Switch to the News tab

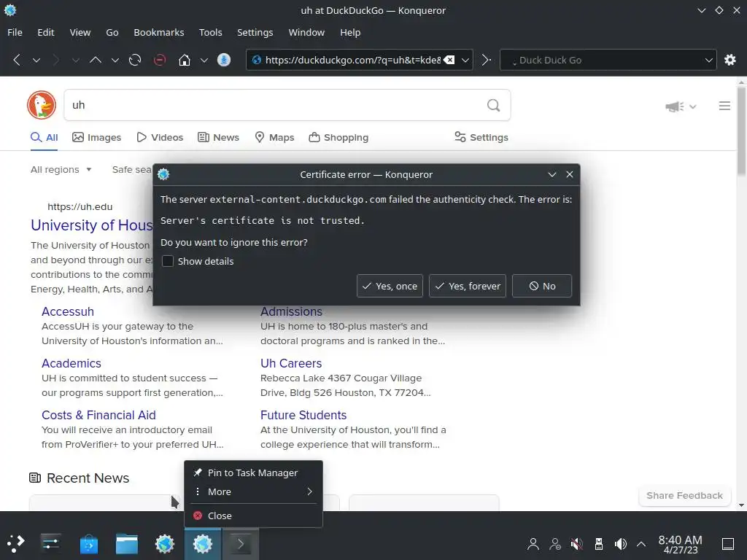point(218,137)
